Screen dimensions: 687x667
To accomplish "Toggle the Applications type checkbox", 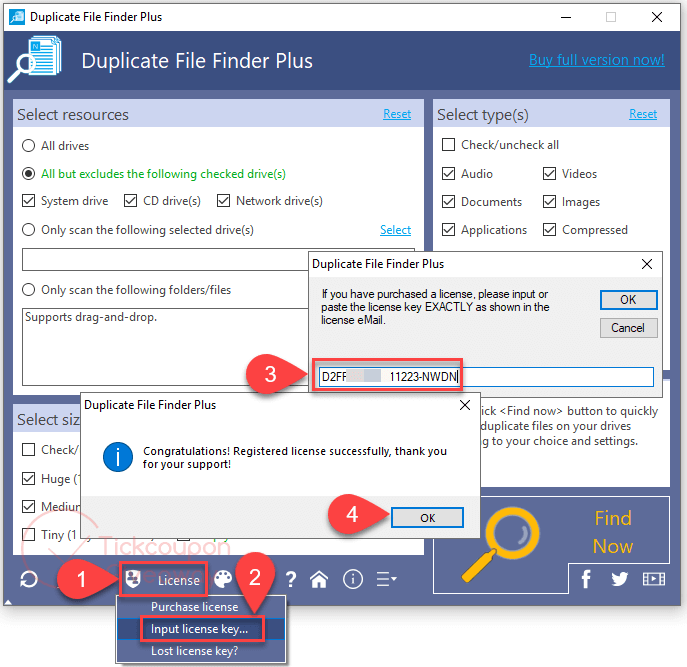I will [448, 230].
